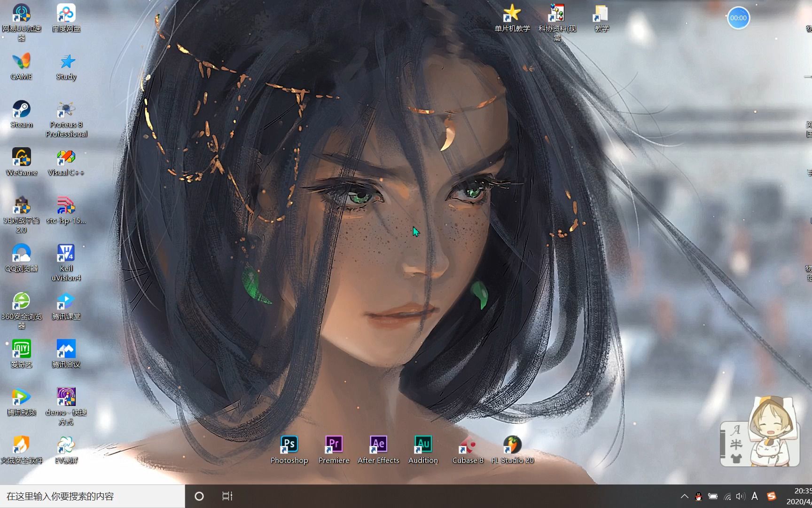Open the 单片机教学 star shortcut
This screenshot has height=508, width=812.
click(x=512, y=18)
